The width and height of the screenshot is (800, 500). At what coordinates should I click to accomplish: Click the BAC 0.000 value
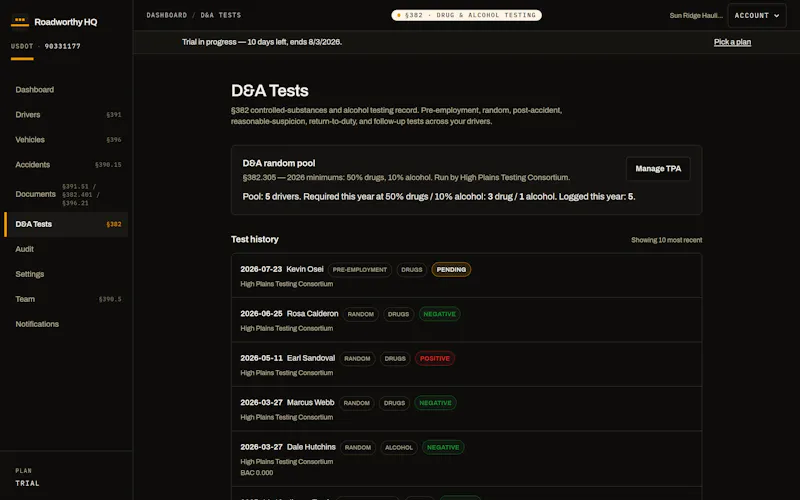coord(257,473)
